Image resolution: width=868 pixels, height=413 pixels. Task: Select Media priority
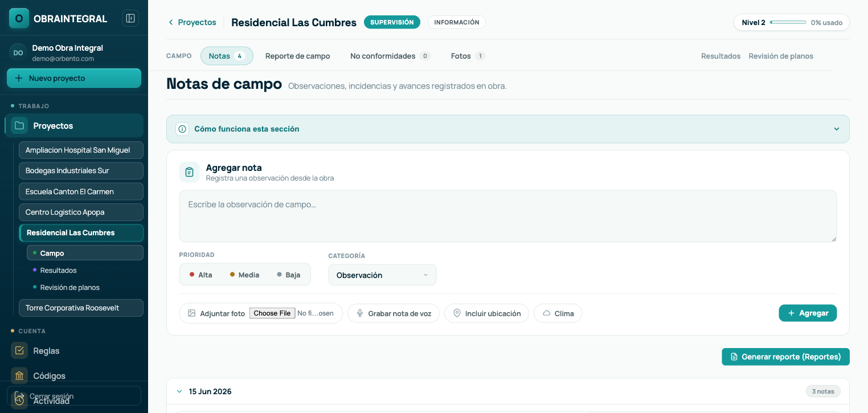(x=244, y=275)
